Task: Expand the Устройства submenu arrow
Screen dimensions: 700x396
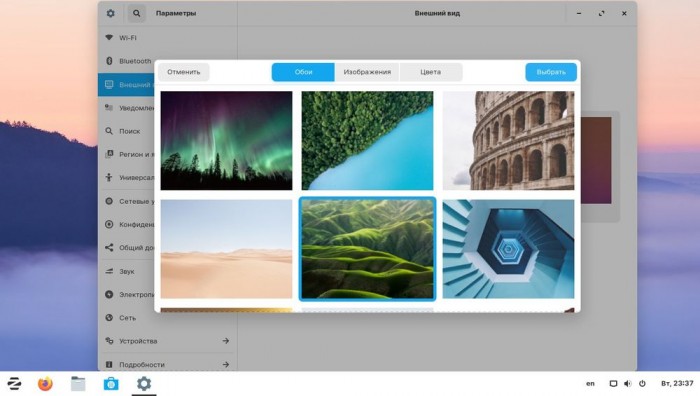Action: tap(225, 341)
